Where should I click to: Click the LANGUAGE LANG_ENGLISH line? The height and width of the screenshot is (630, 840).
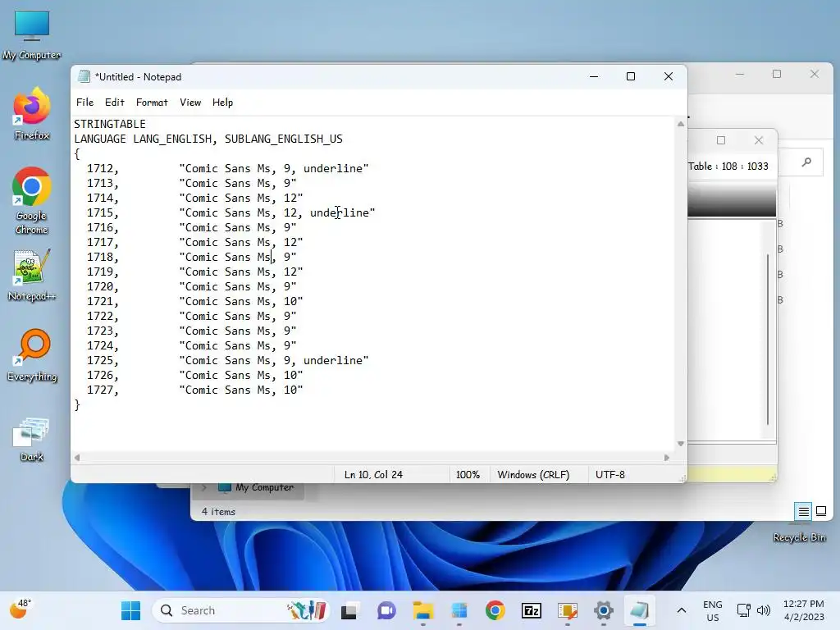coord(208,139)
